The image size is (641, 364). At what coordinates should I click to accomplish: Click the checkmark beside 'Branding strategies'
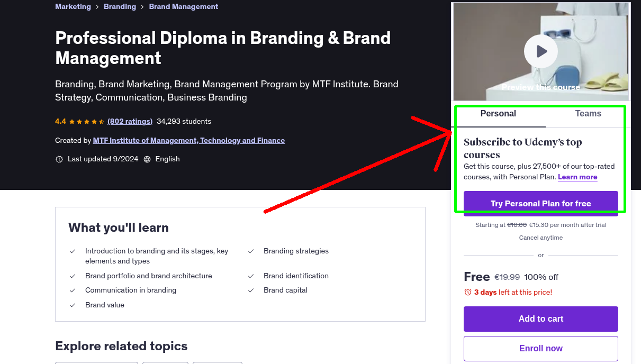pos(251,251)
